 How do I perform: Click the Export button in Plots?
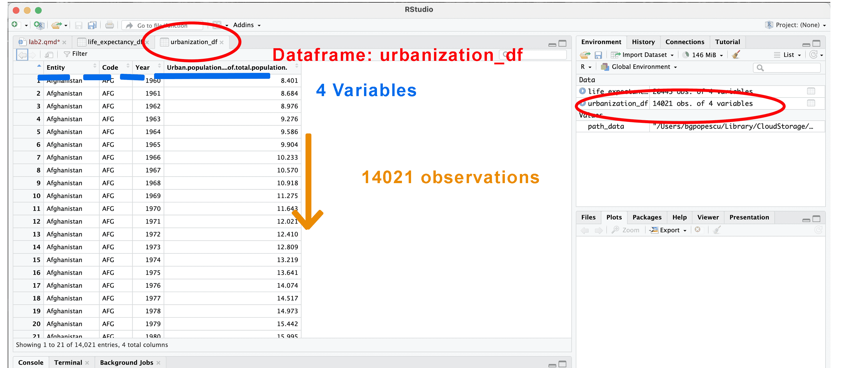[669, 230]
